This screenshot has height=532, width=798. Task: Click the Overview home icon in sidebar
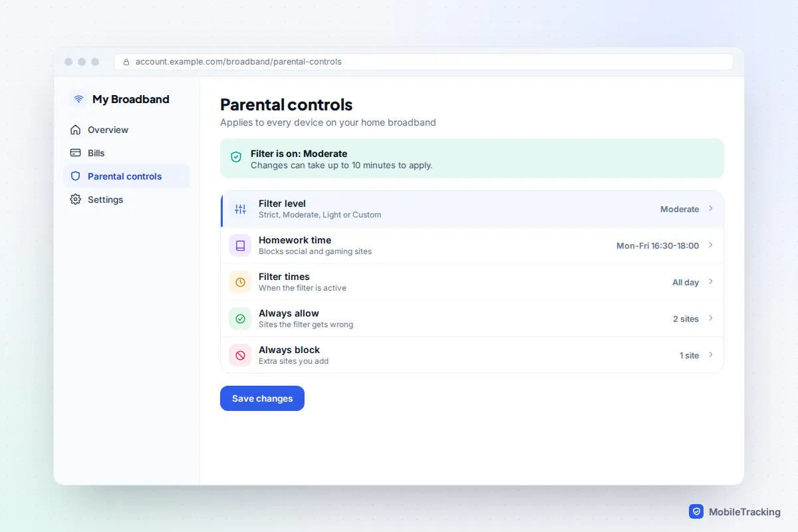[75, 130]
